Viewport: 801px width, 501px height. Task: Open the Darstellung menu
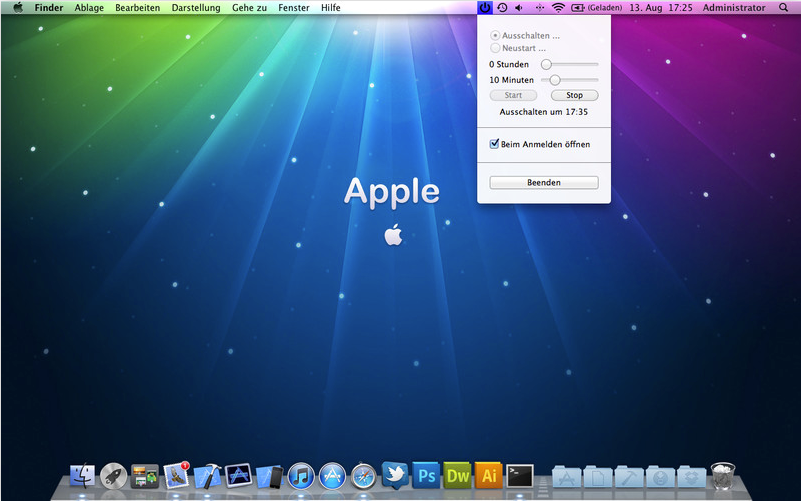(196, 8)
